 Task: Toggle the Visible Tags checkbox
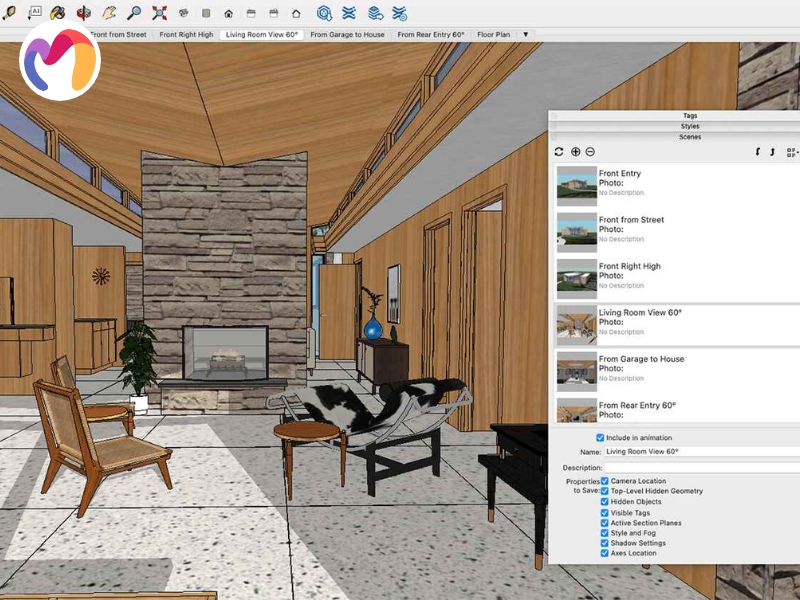click(x=605, y=513)
